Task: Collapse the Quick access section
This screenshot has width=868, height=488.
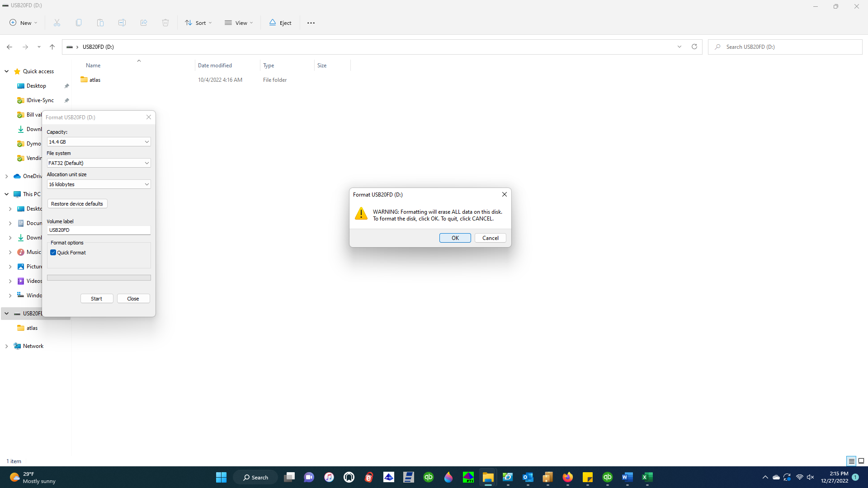Action: click(x=6, y=71)
